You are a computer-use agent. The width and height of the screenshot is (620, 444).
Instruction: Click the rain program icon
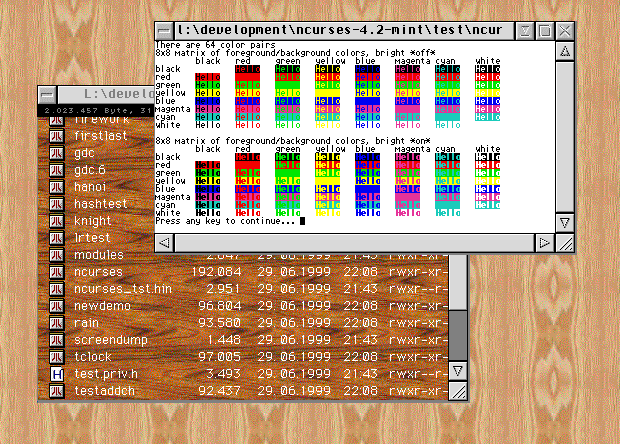tap(57, 323)
